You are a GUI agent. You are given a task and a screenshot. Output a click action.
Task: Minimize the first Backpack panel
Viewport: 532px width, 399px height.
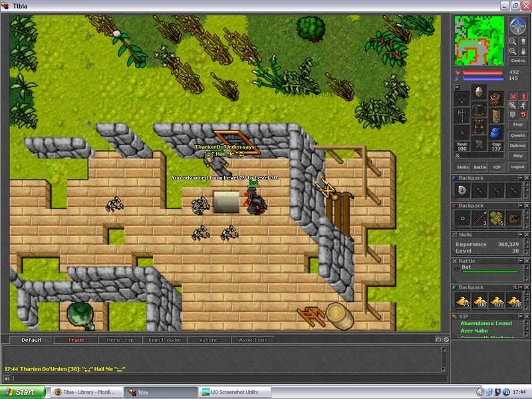[521, 178]
